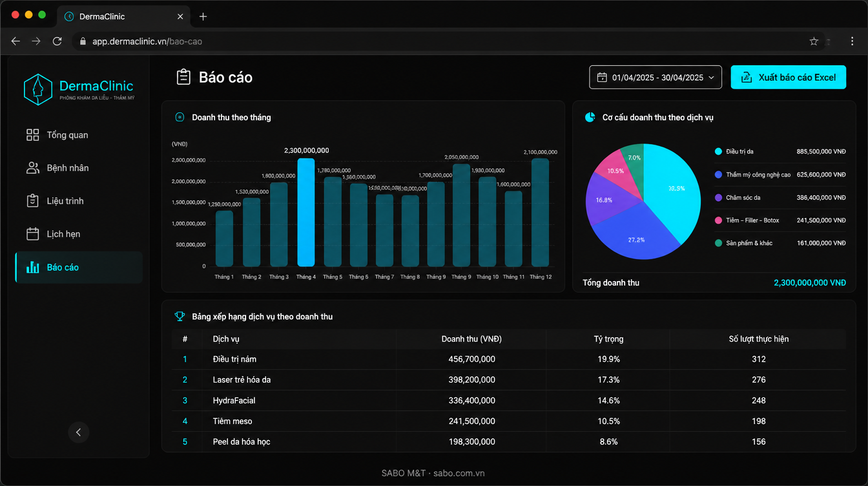
Task: Click the site info lock icon
Action: pyautogui.click(x=82, y=41)
